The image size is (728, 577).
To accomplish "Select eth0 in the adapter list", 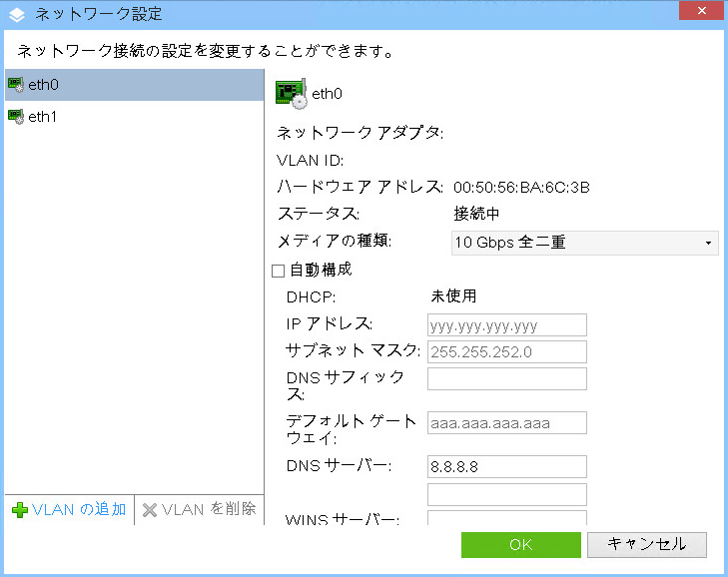I will coord(44,85).
